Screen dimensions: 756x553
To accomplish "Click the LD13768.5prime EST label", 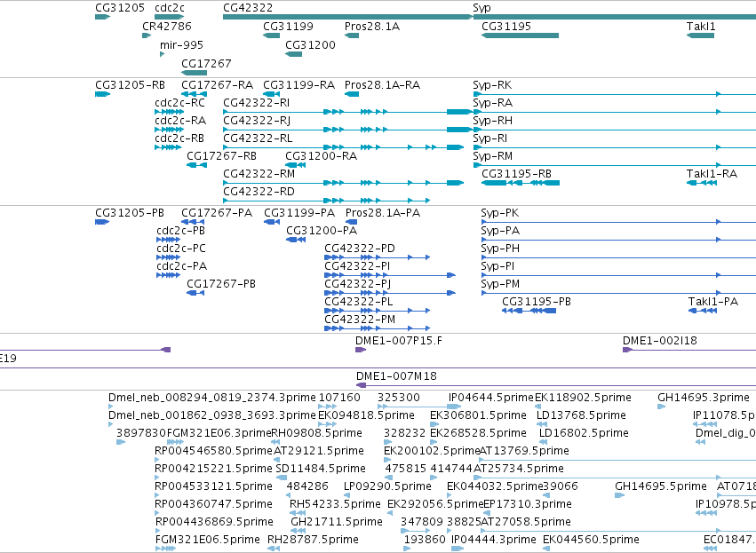I will pos(582,415).
